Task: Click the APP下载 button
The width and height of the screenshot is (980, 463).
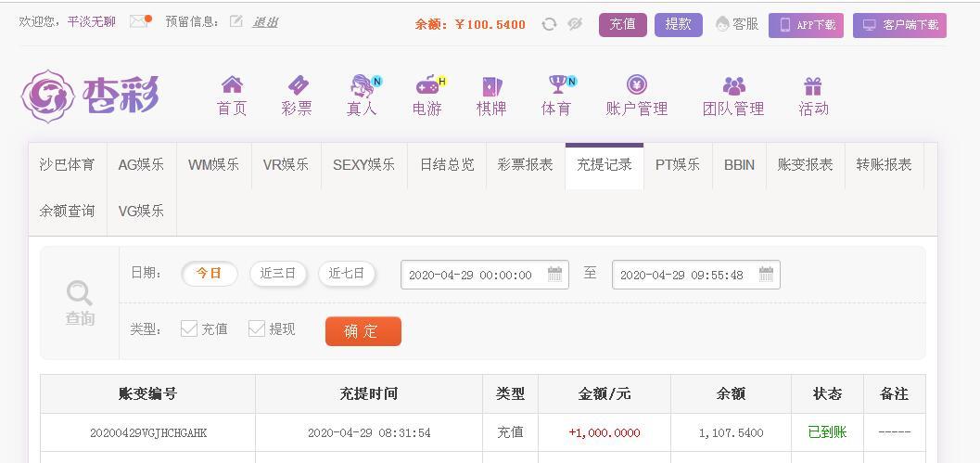Action: tap(807, 26)
